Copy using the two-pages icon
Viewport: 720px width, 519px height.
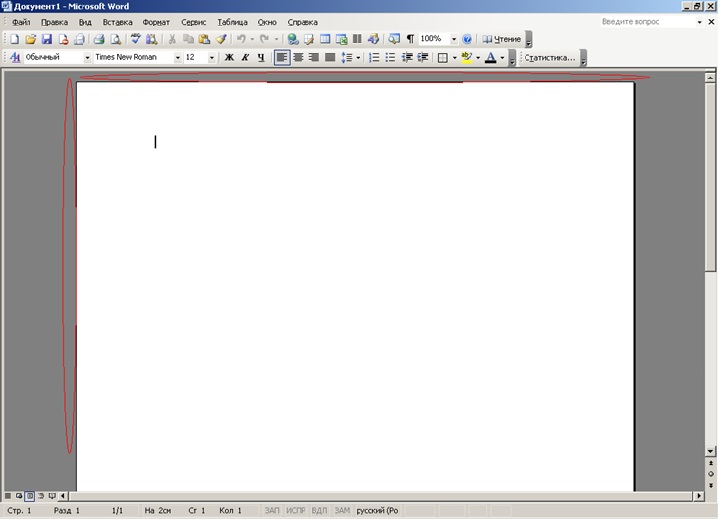pos(188,39)
